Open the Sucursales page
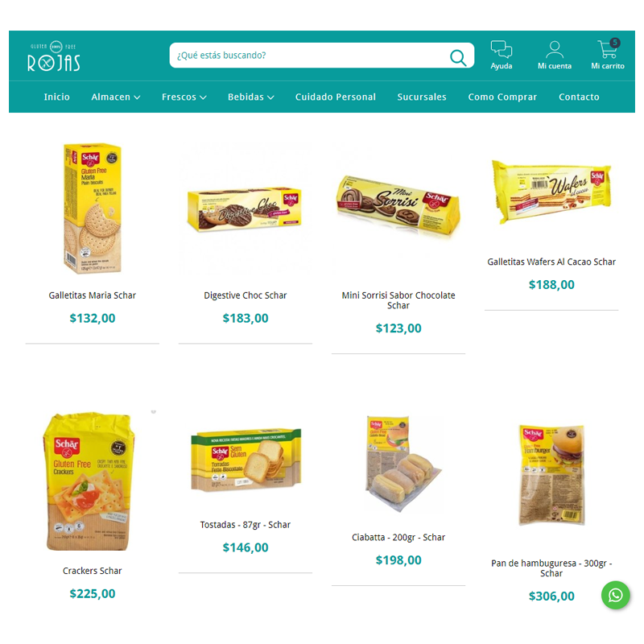This screenshot has width=644, height=644. pos(422,97)
